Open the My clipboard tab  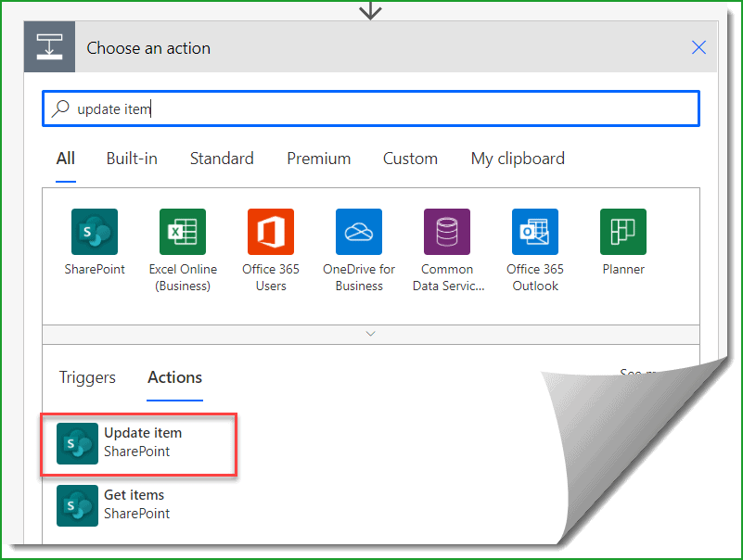518,159
